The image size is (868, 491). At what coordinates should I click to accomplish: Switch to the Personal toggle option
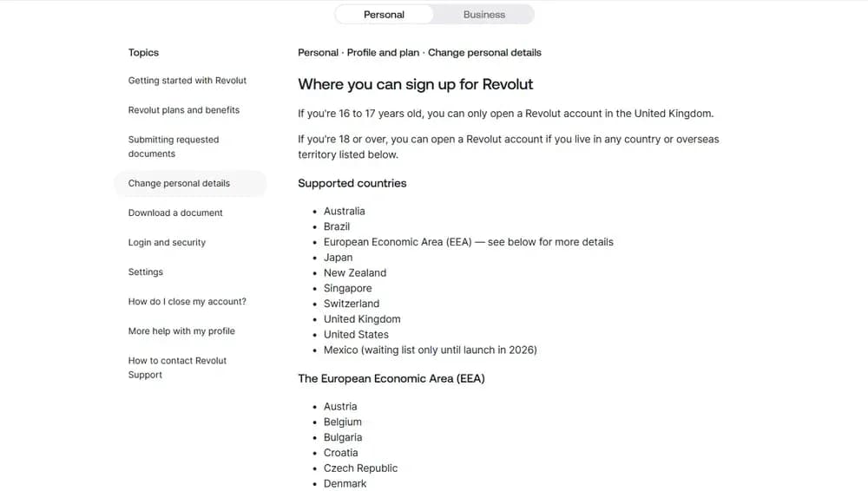(384, 15)
